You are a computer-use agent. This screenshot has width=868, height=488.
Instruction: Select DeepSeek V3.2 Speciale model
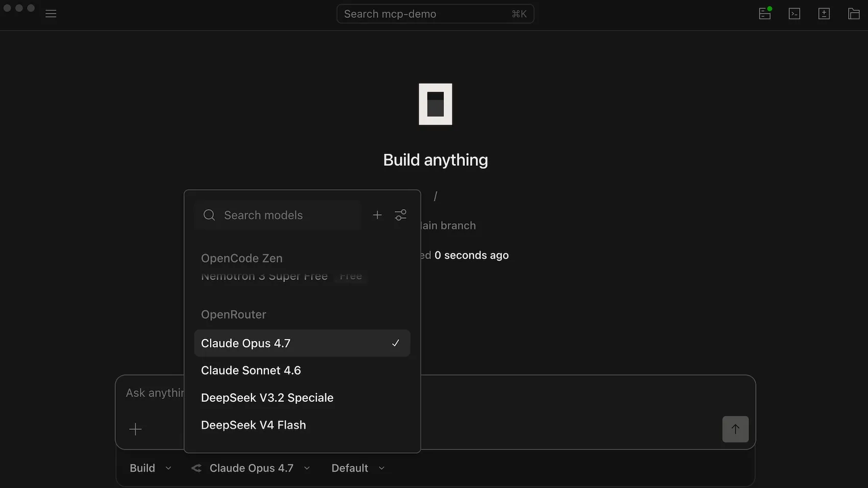pos(302,398)
